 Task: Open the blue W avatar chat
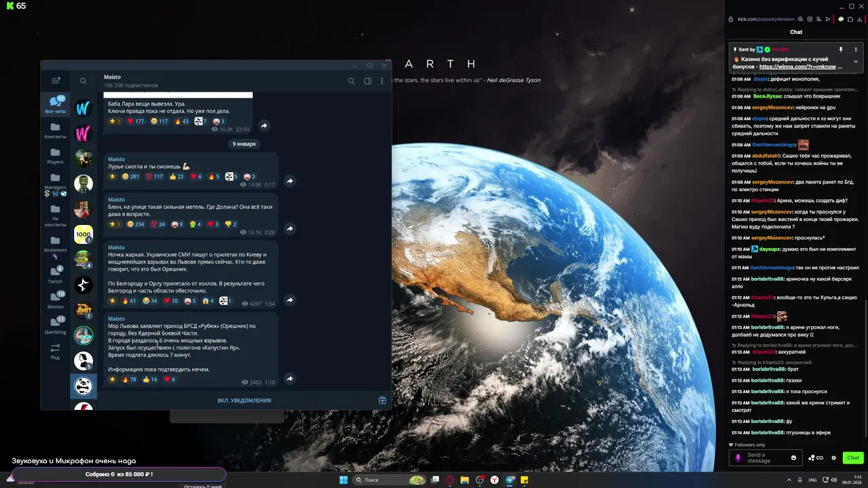83,108
